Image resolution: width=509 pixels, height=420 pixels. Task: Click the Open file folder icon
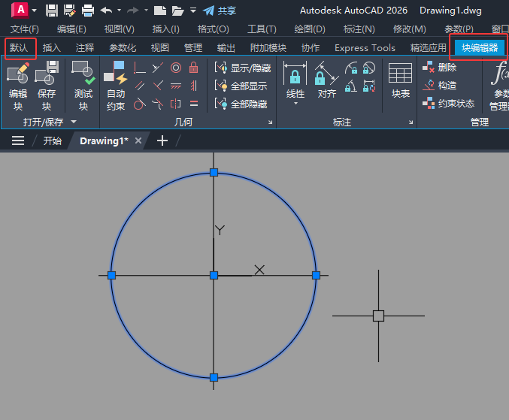click(177, 11)
